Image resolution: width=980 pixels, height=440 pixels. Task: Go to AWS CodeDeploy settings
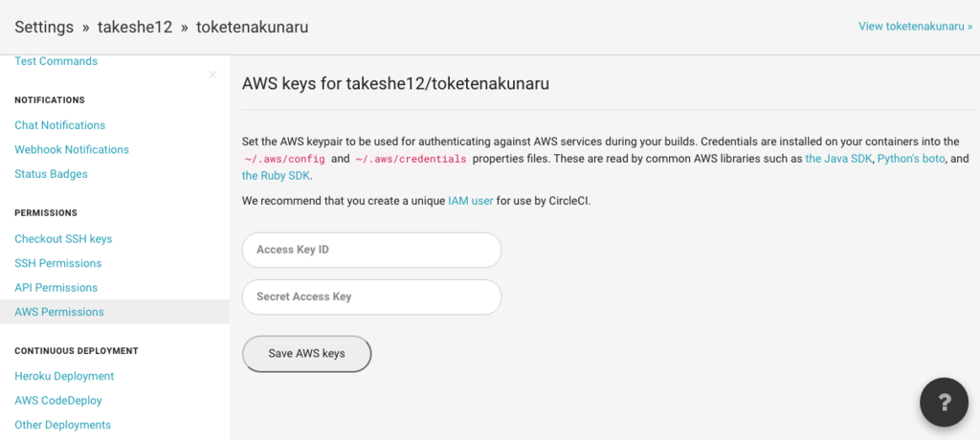(58, 401)
